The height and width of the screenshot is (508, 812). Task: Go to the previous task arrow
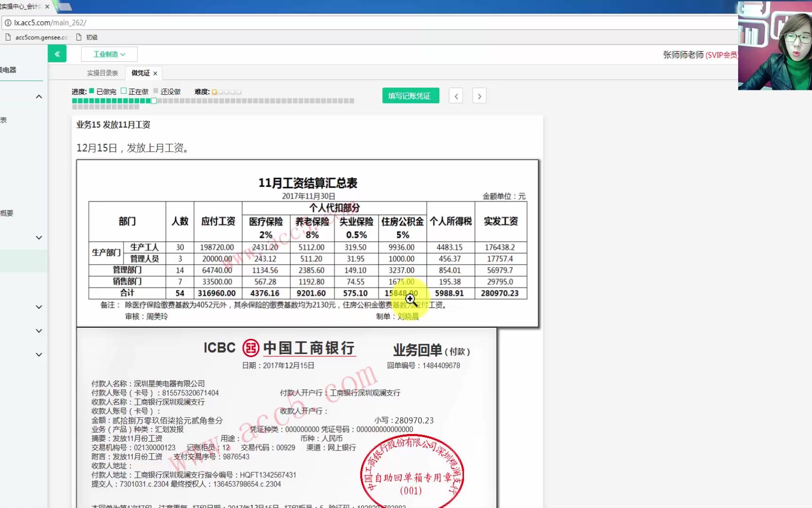[x=456, y=96]
